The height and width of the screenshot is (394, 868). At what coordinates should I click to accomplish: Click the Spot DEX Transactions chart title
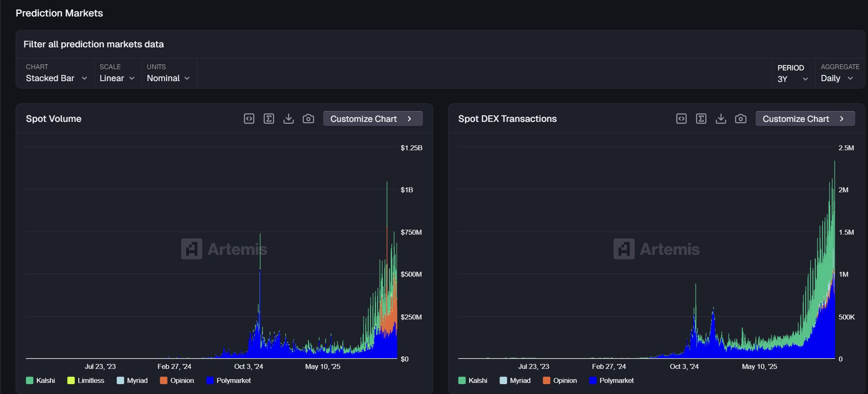point(507,119)
